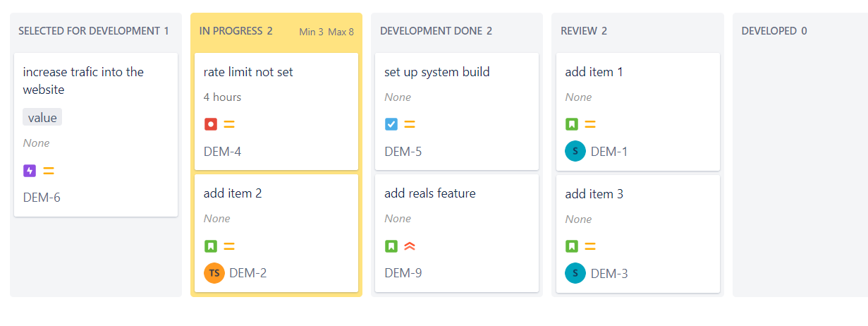Click medium priority icon on DEM-1 card

coord(590,124)
